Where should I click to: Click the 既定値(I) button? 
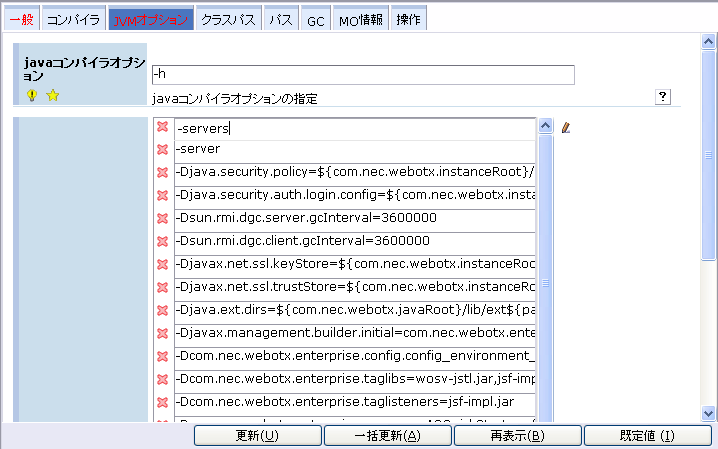[x=646, y=436]
